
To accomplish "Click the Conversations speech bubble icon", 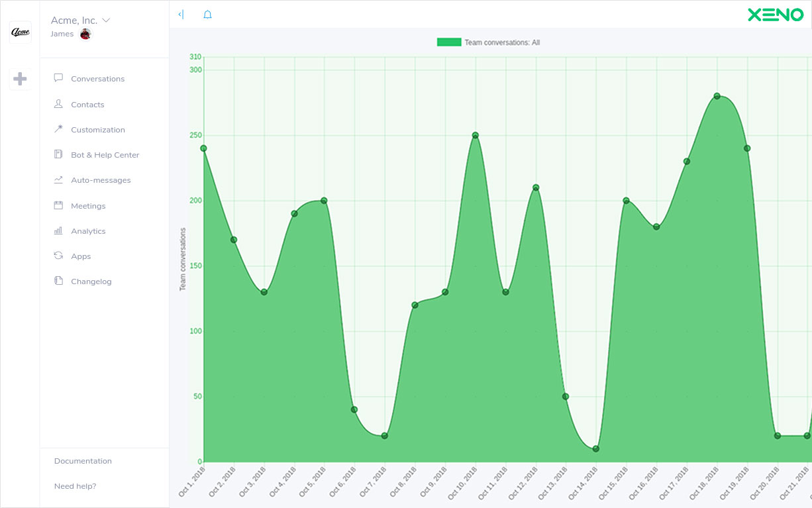I will [x=58, y=78].
